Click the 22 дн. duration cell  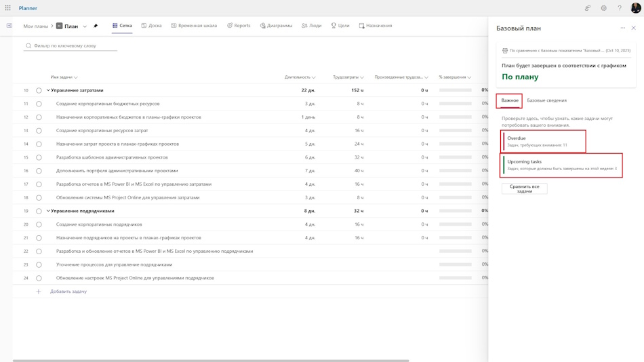[x=308, y=90]
